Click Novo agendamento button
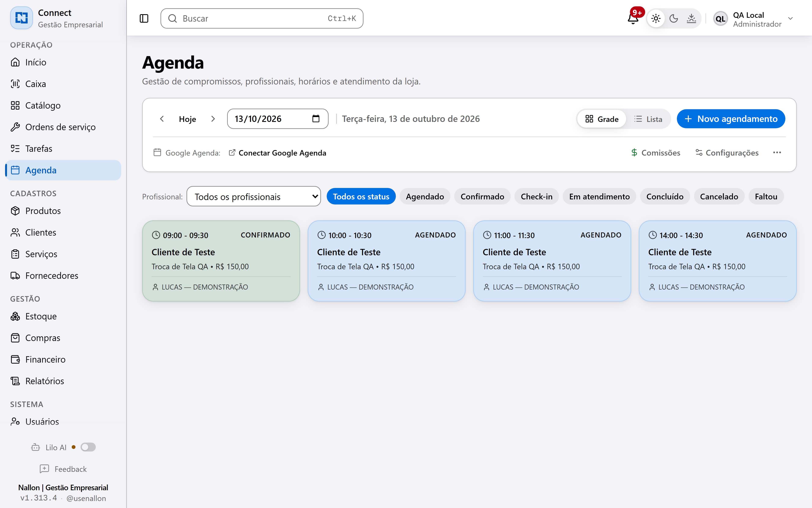 point(731,119)
